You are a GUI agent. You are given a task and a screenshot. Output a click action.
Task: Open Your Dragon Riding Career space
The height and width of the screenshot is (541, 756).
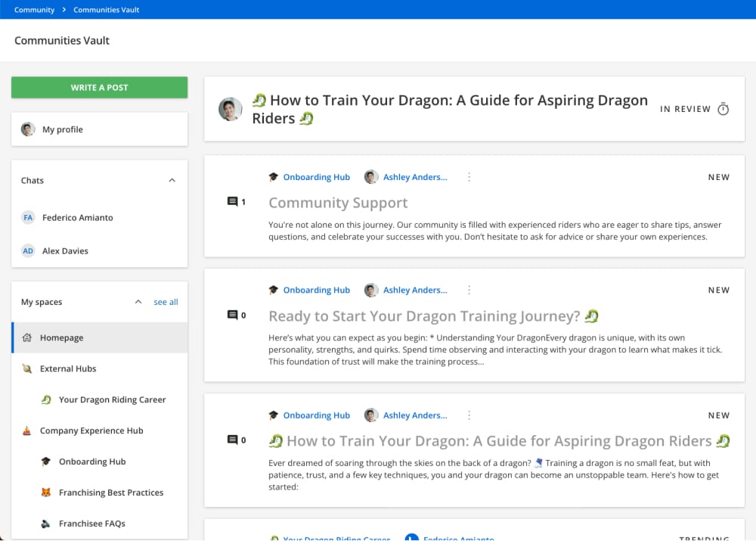(112, 400)
